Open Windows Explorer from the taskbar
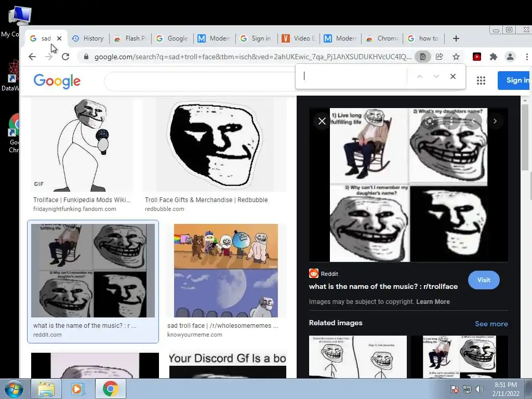The height and width of the screenshot is (399, 532). [x=46, y=389]
